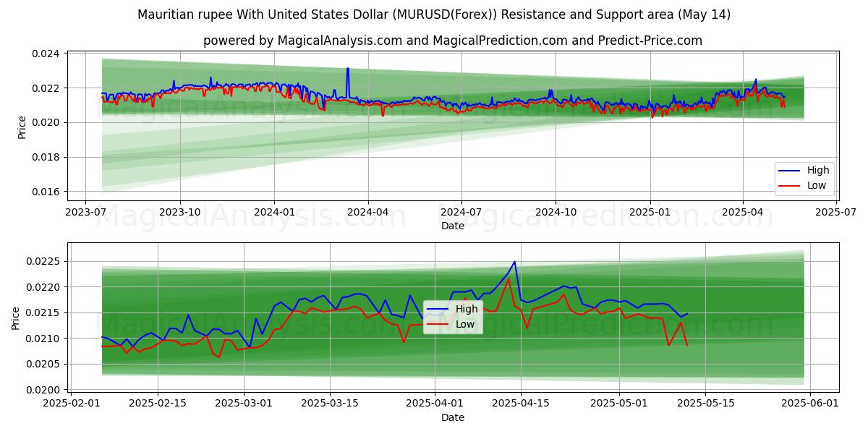Click the 'Date' axis label under the bottom chart
The height and width of the screenshot is (434, 868).
[453, 417]
